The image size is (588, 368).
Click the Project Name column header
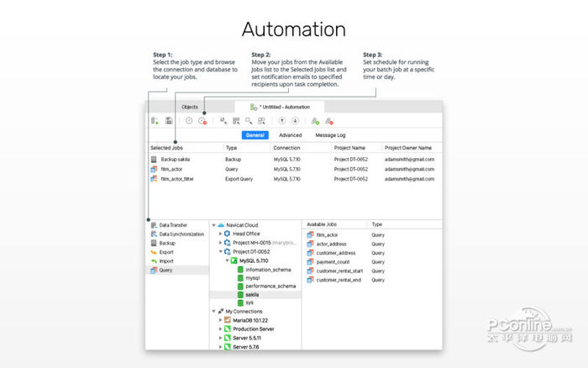click(x=349, y=148)
